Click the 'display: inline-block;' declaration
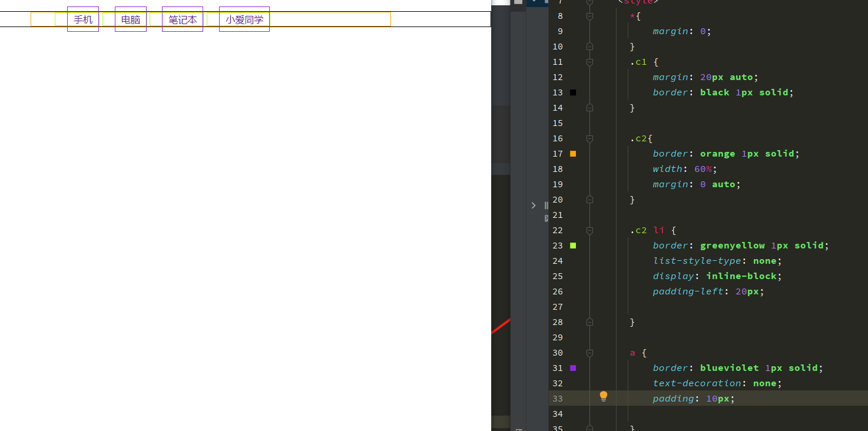The height and width of the screenshot is (431, 868). (x=717, y=276)
